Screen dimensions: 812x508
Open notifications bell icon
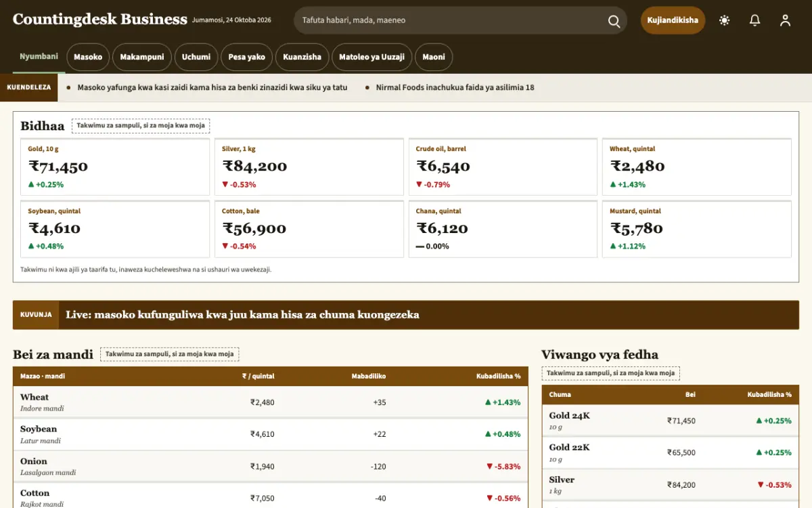tap(755, 20)
